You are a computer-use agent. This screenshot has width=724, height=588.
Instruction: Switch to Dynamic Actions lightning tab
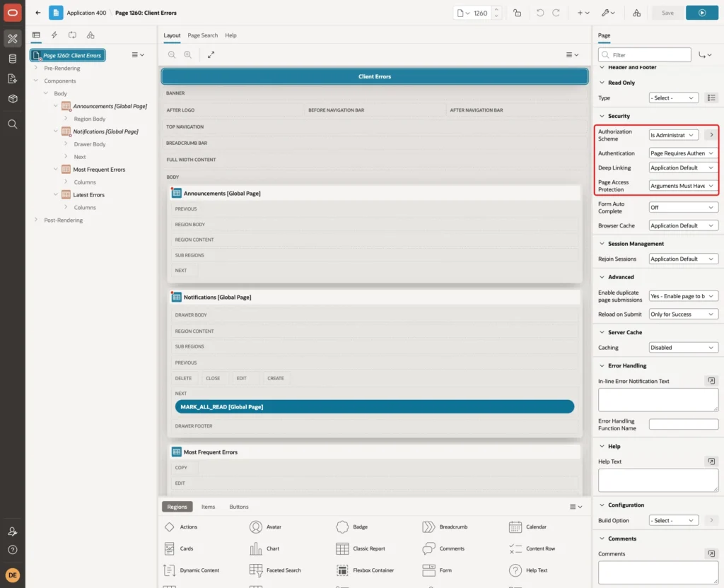tap(54, 35)
